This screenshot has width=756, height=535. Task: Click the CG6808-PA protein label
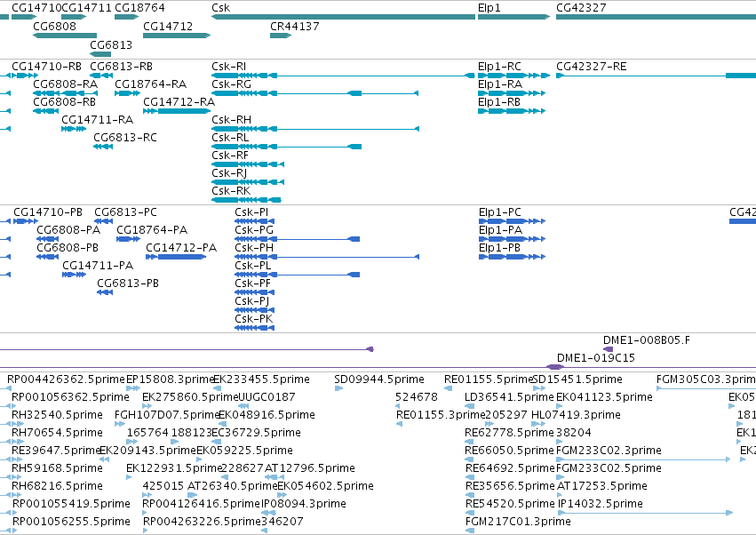click(x=68, y=230)
